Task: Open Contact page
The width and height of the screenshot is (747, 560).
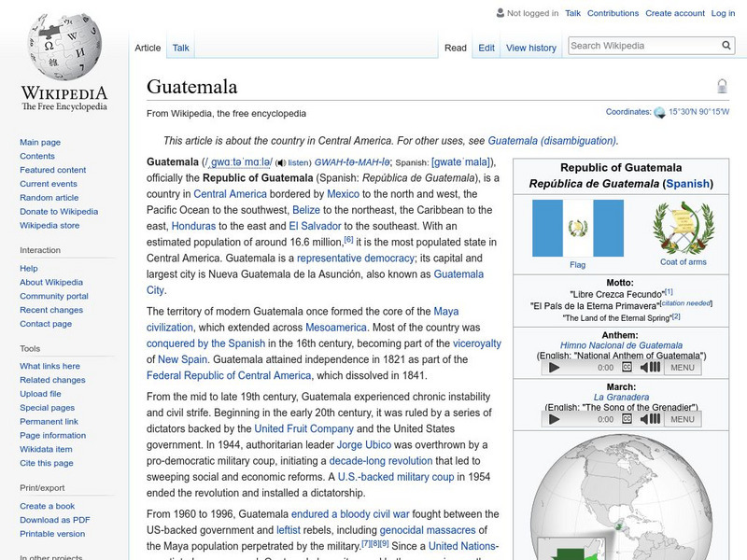Action: tap(46, 324)
